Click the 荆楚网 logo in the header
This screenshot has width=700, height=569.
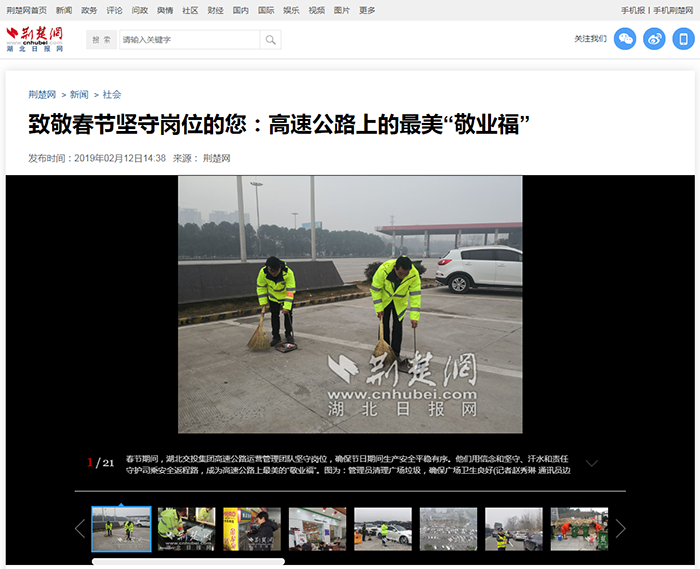(x=35, y=39)
